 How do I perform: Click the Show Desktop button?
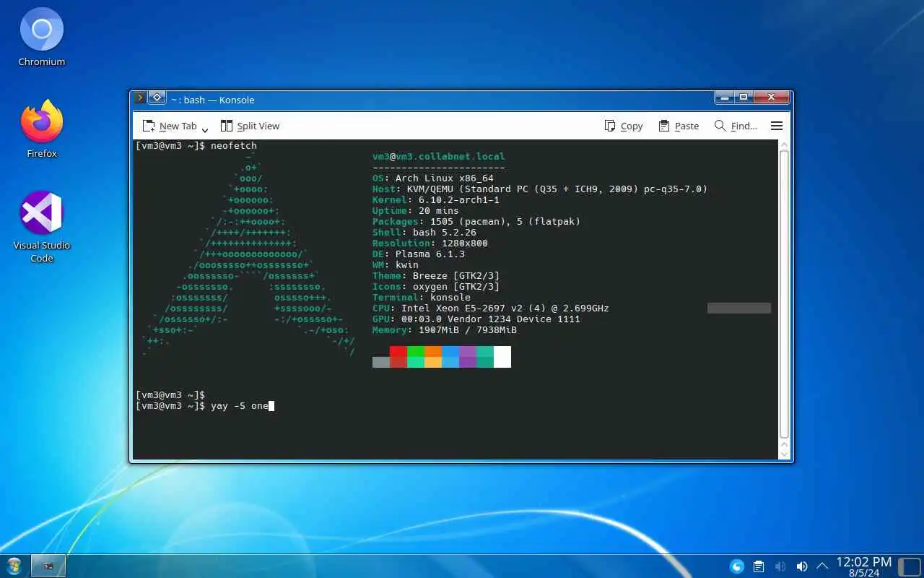tap(909, 566)
